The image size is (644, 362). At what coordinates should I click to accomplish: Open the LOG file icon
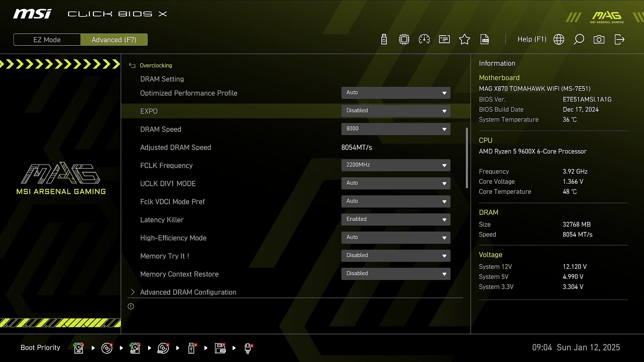(485, 40)
